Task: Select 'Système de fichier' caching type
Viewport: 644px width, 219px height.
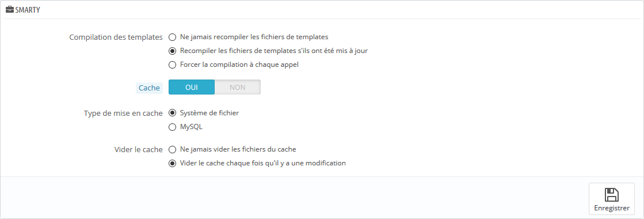Action: click(173, 113)
